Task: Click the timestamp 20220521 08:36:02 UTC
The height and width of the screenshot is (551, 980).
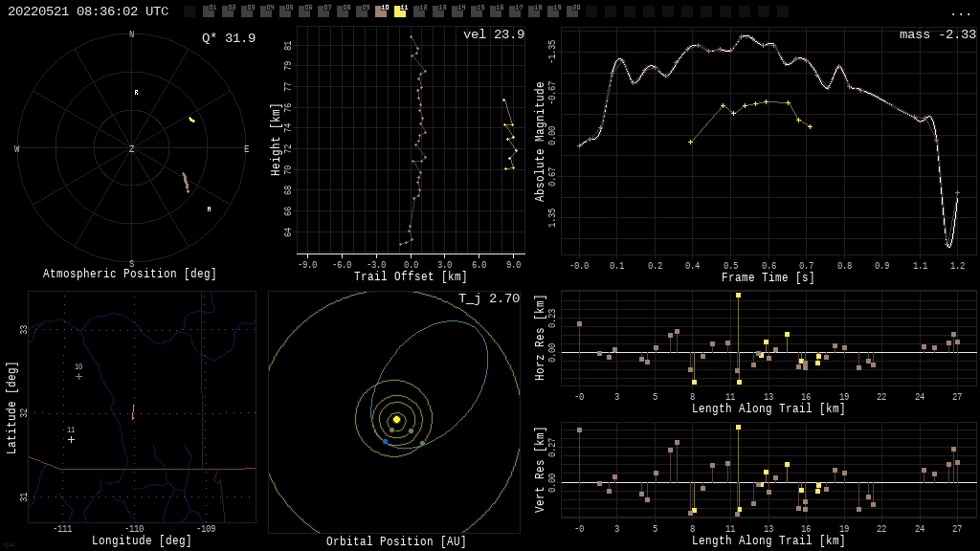Action: [88, 11]
